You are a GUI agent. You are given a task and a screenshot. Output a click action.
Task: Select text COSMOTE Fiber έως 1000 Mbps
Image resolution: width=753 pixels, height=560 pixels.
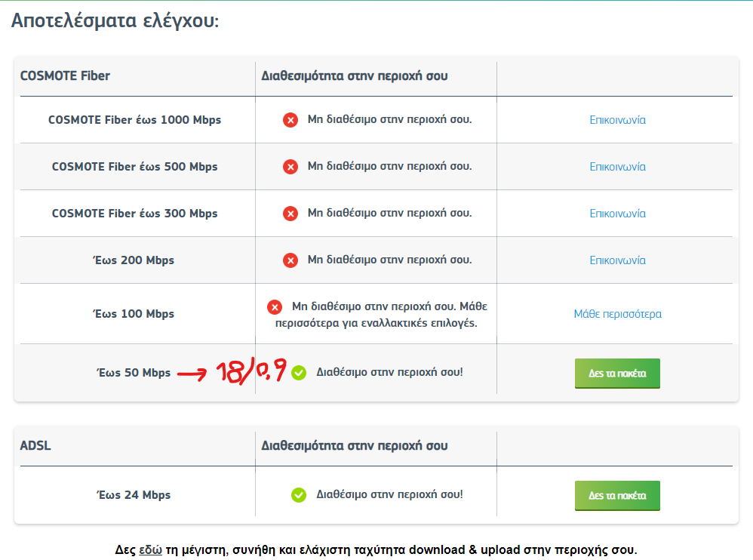point(134,120)
